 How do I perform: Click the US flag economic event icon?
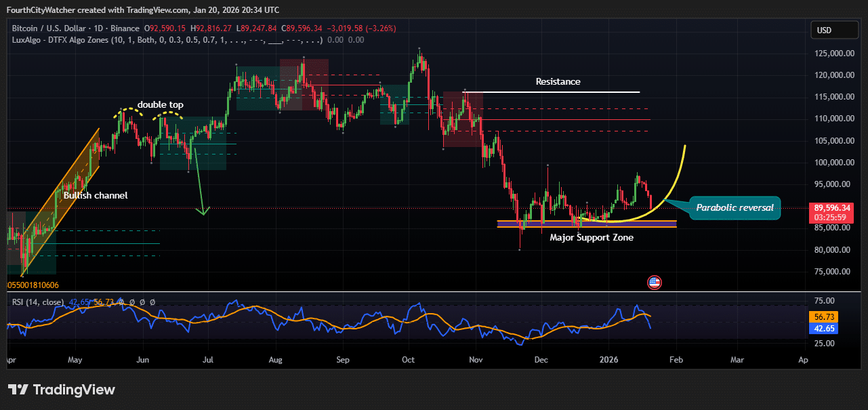tap(654, 283)
